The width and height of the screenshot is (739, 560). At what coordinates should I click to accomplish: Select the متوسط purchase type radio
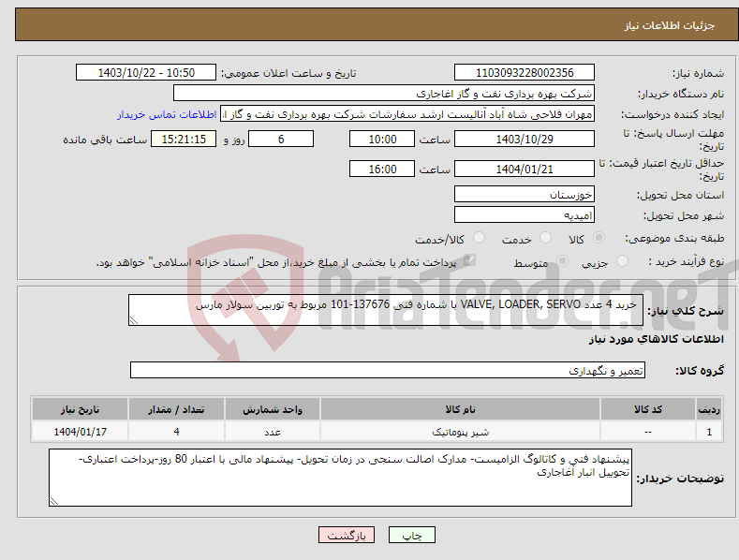pos(562,260)
